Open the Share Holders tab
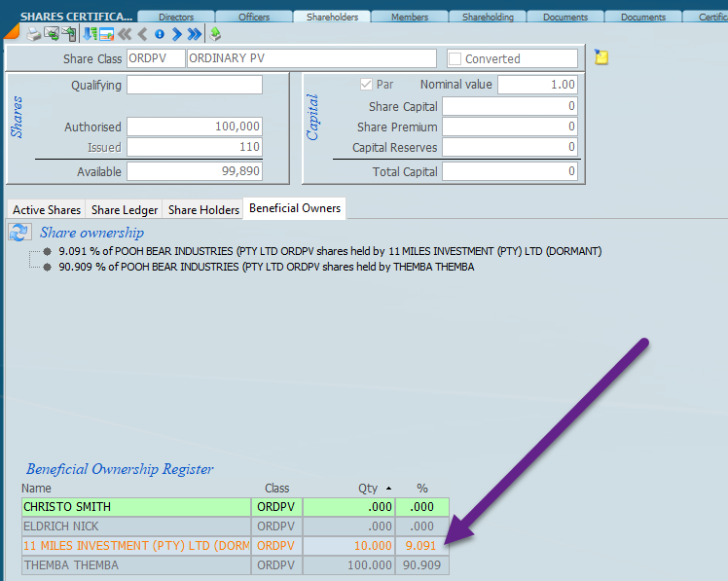This screenshot has width=728, height=581. point(203,210)
